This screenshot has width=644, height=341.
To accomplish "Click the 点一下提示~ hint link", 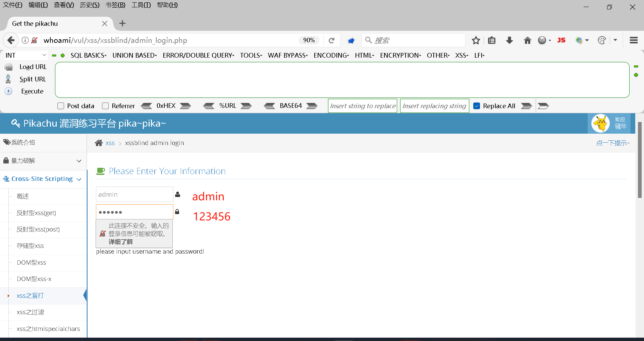I will click(613, 143).
